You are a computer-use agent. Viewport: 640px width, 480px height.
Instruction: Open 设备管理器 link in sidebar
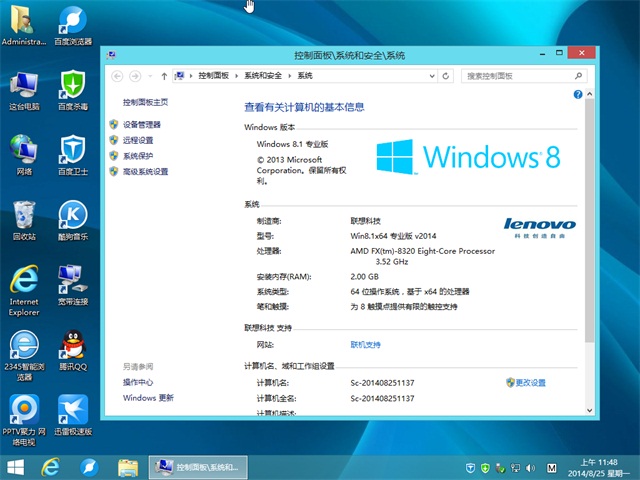tap(141, 125)
